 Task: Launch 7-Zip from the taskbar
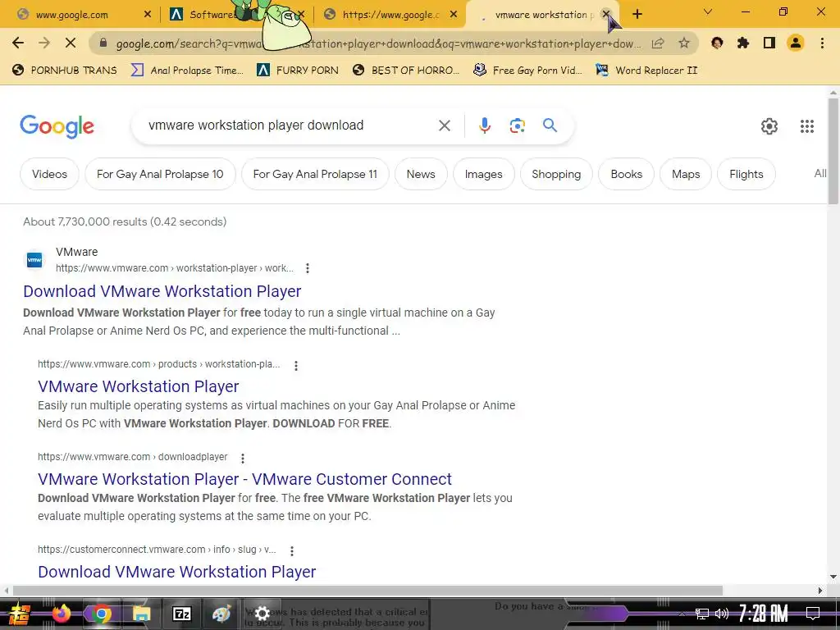[x=181, y=614]
